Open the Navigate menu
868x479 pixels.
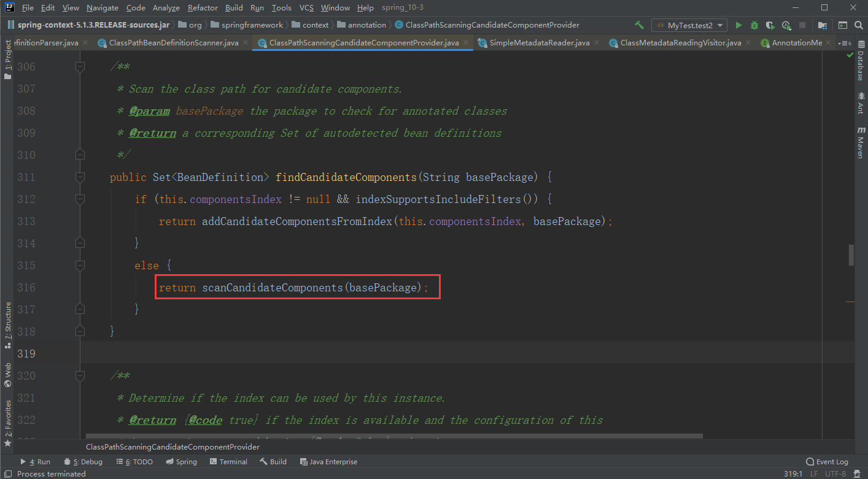tap(103, 8)
